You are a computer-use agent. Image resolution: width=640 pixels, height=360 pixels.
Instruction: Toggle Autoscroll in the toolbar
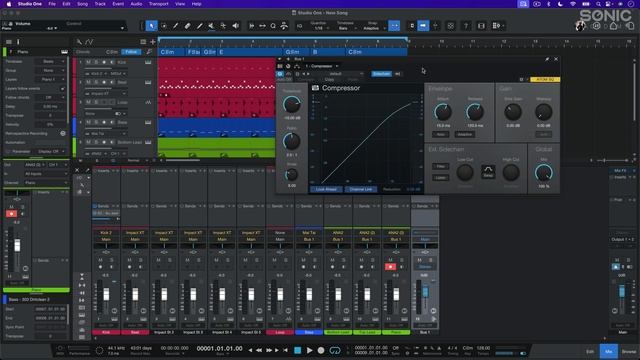tap(423, 26)
